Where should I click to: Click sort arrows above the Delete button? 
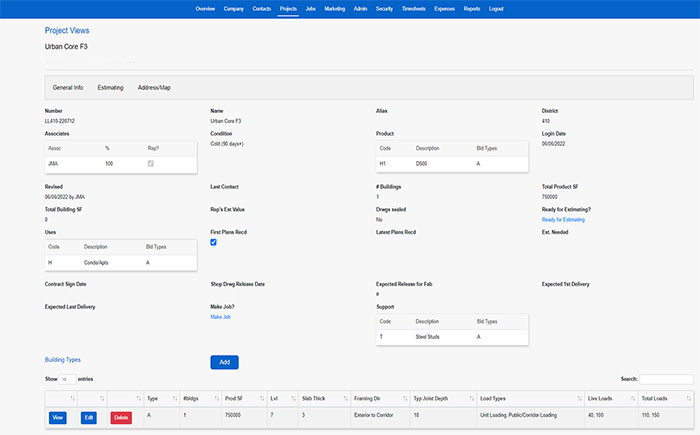click(x=139, y=398)
